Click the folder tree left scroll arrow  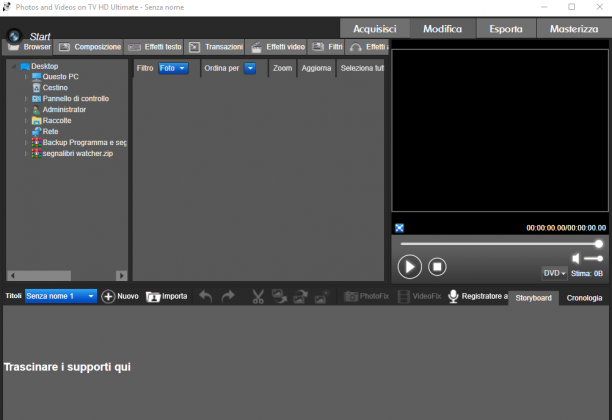12,276
